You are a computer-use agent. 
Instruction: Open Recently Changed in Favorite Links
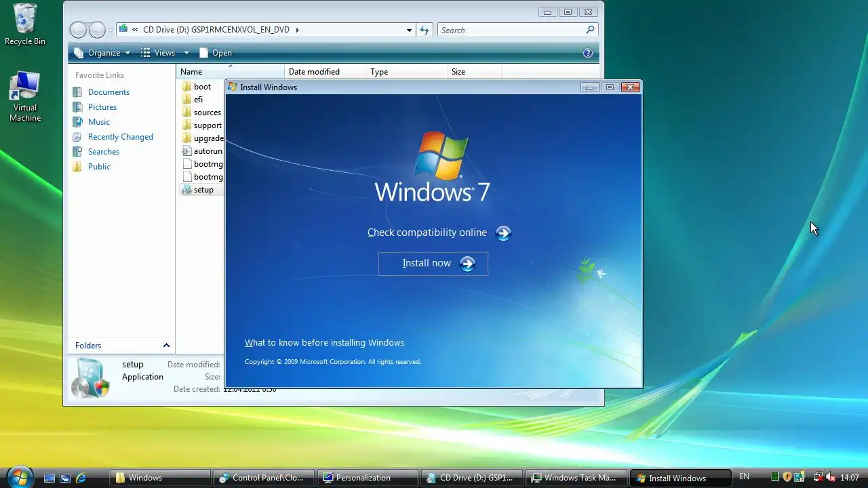[x=113, y=137]
